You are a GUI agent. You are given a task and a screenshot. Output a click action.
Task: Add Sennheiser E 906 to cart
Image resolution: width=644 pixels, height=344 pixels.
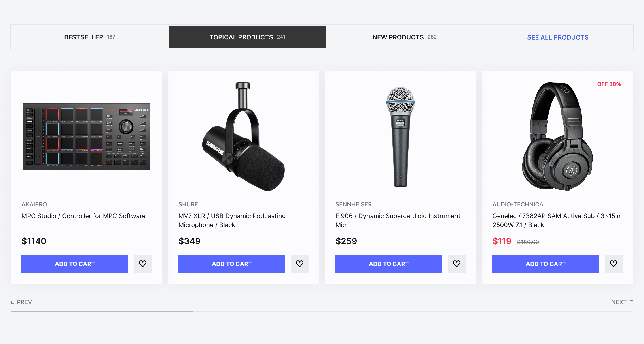coord(389,264)
